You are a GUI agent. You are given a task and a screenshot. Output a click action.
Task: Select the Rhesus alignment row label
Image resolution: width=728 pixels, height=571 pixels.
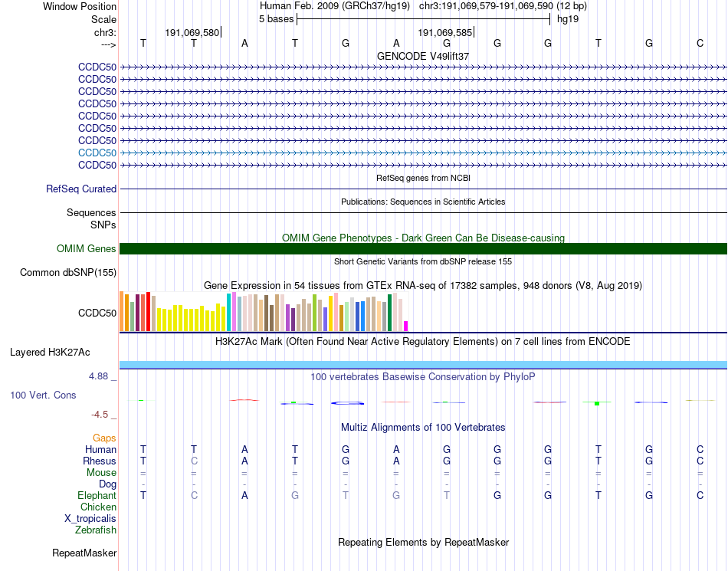100,461
